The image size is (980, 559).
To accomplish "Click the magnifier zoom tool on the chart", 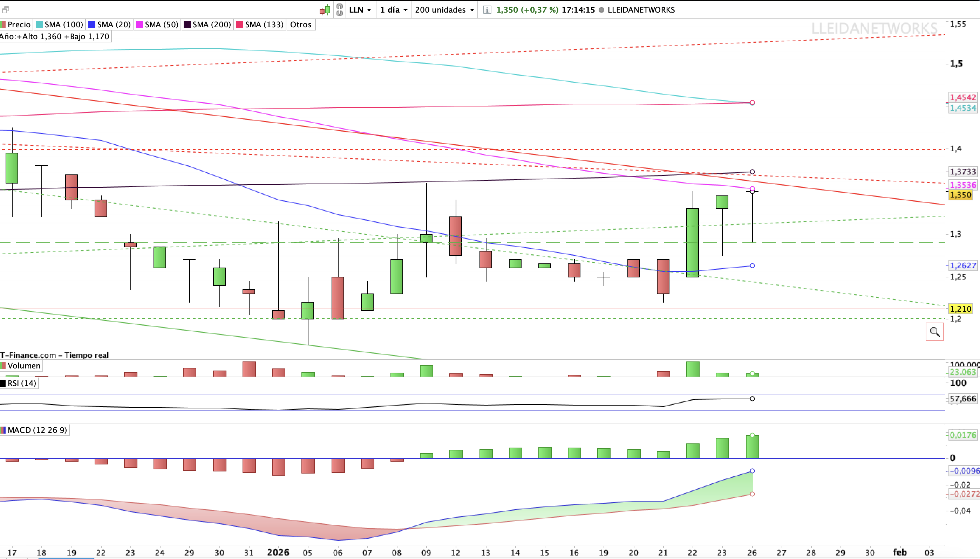I will 935,331.
